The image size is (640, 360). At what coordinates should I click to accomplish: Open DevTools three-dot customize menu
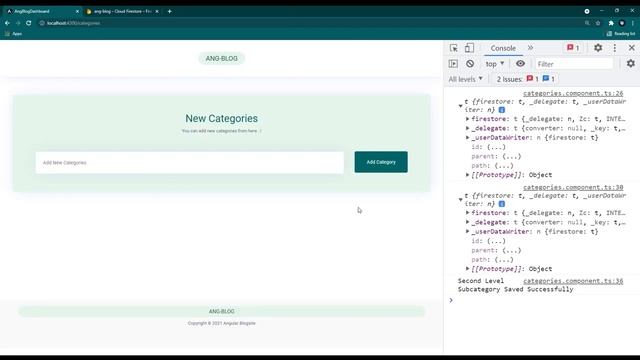coord(615,48)
